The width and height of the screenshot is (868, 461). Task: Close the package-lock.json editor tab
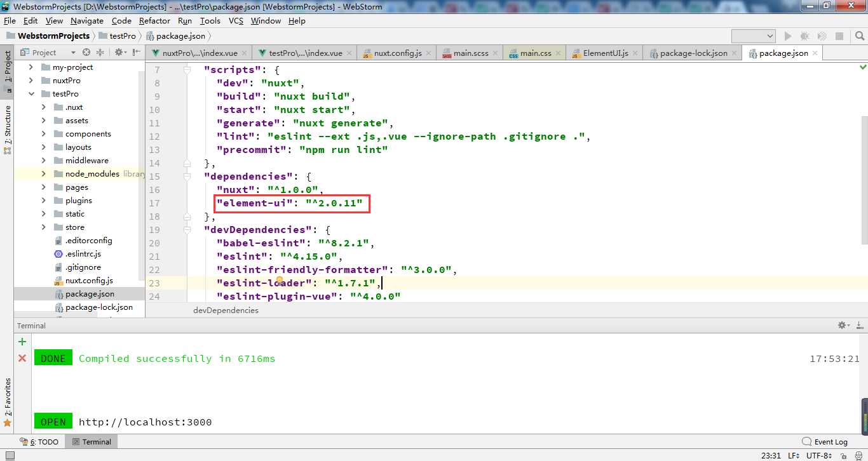[735, 53]
